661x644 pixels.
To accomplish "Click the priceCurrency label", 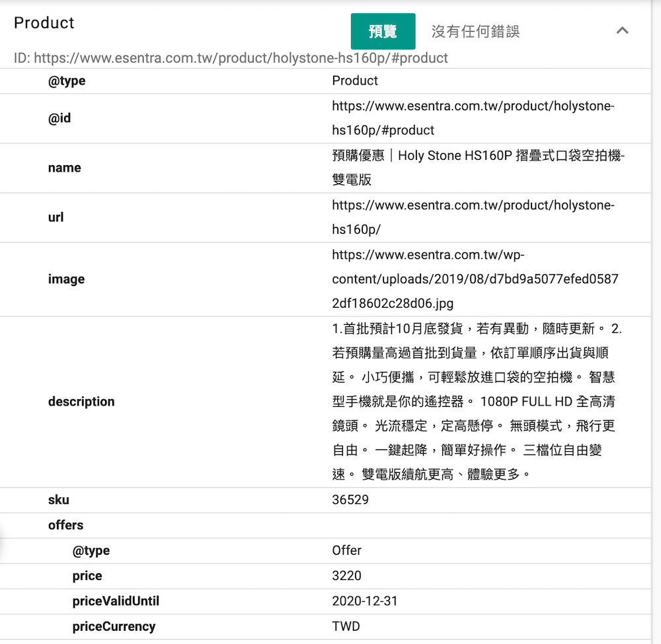I will click(x=114, y=627).
